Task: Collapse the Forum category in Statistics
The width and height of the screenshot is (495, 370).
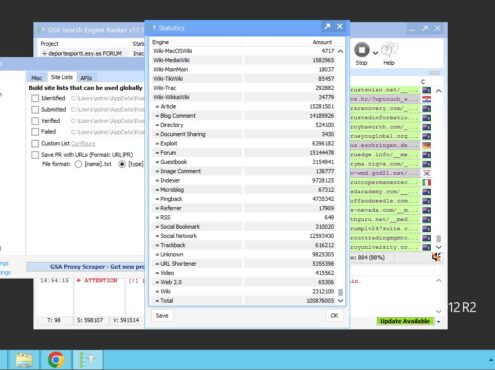Action: (157, 153)
